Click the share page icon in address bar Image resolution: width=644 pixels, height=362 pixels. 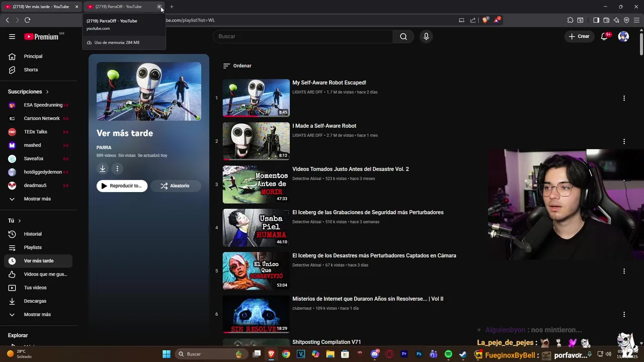(473, 20)
